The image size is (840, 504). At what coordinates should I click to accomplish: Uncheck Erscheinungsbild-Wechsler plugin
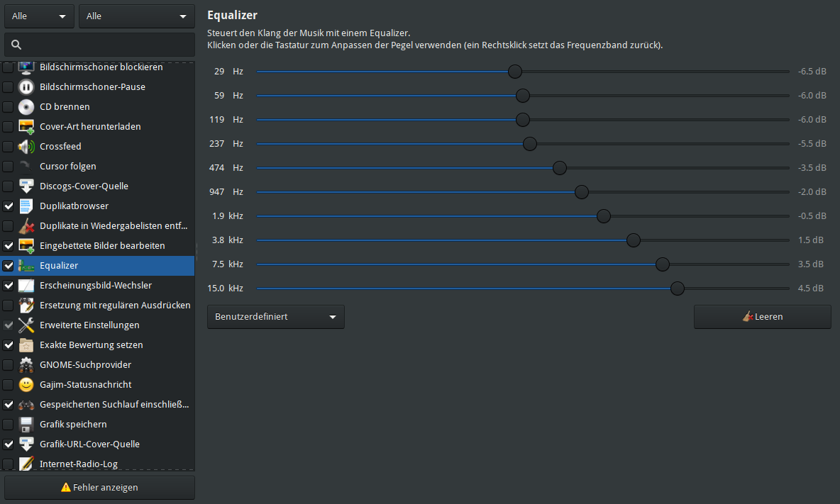click(x=8, y=285)
